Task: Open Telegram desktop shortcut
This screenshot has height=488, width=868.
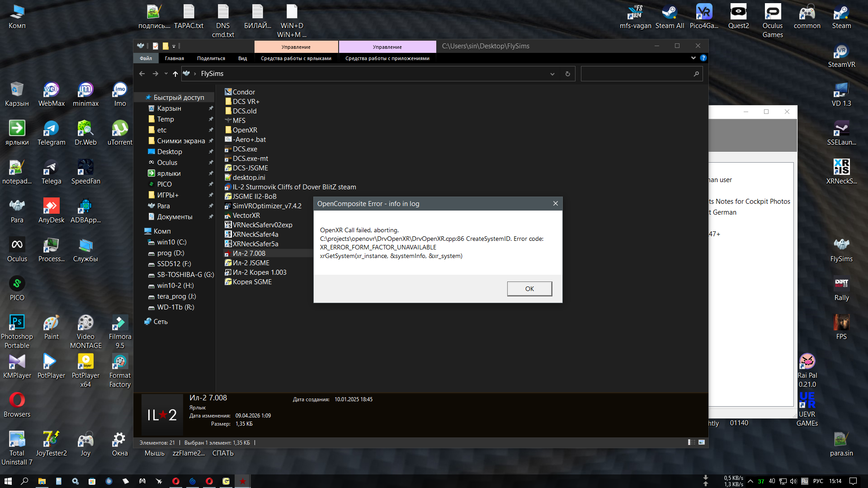Action: (x=51, y=134)
